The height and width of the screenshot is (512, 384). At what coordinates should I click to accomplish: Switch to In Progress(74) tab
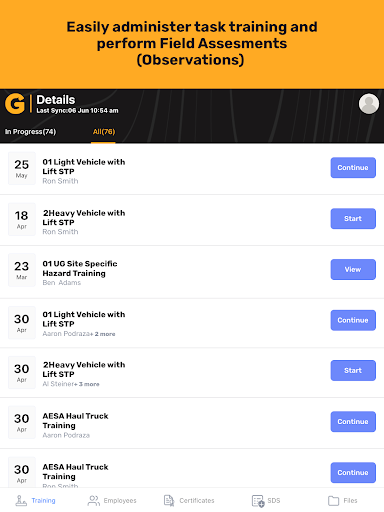30,132
